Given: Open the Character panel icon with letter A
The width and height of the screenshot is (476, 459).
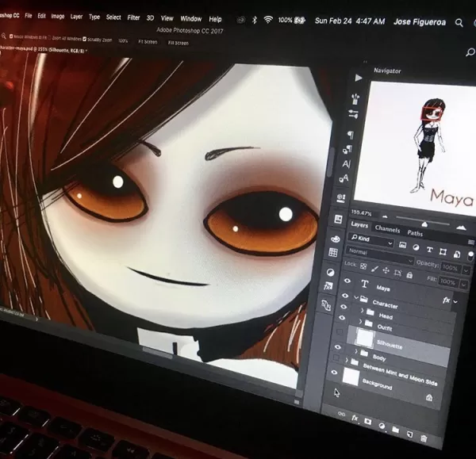Looking at the screenshot, I should tap(347, 164).
